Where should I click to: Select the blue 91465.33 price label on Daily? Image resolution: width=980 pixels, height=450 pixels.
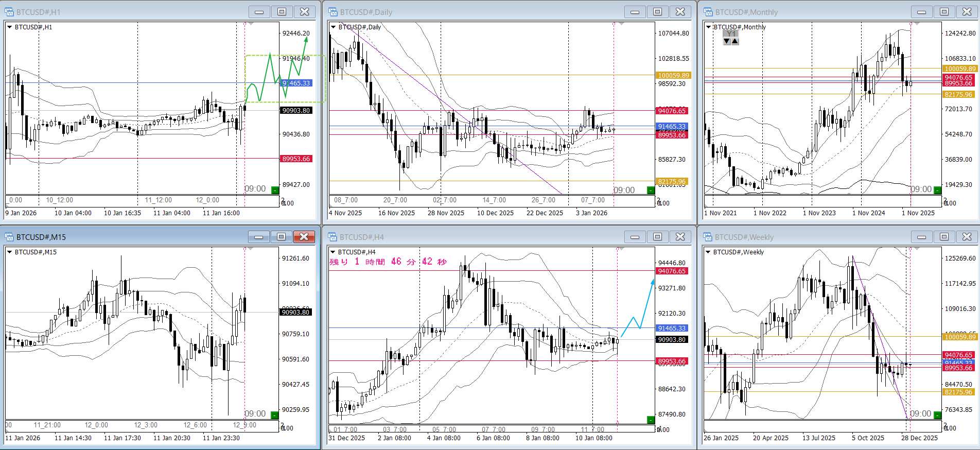tap(672, 127)
